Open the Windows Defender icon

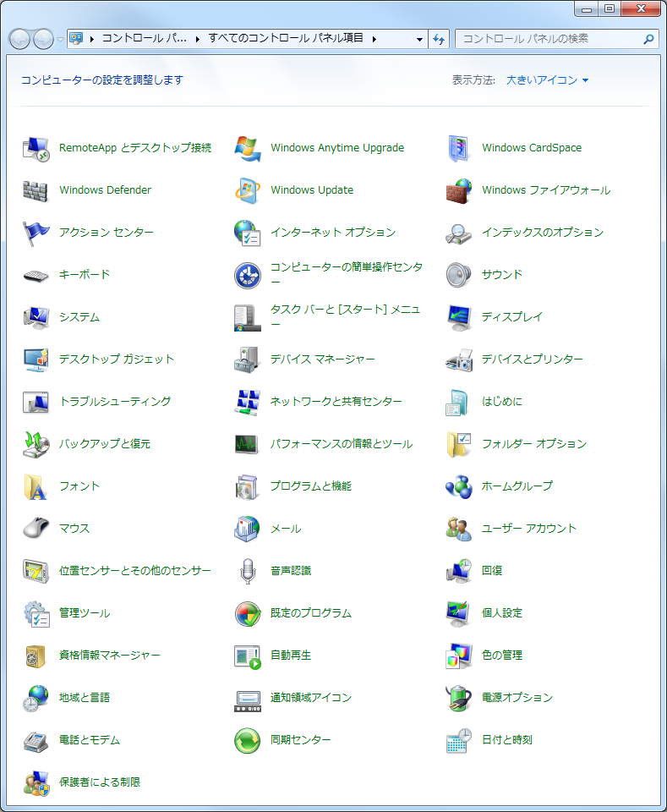pyautogui.click(x=36, y=190)
